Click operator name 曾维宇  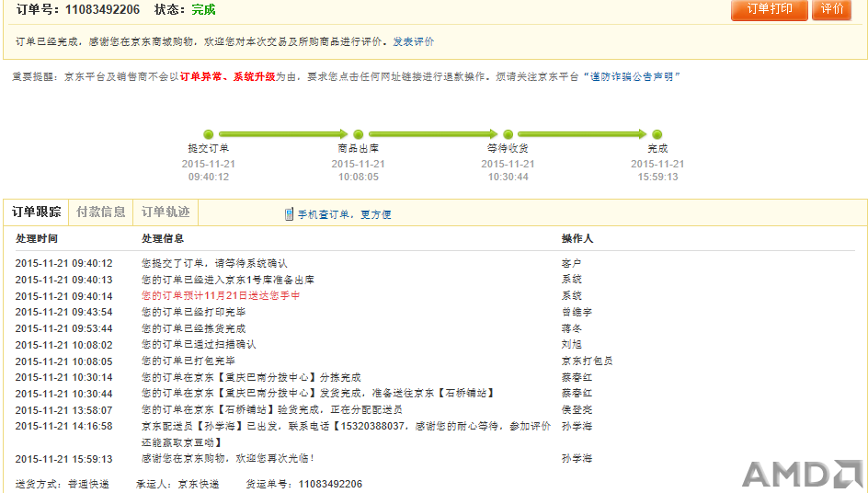coord(577,312)
